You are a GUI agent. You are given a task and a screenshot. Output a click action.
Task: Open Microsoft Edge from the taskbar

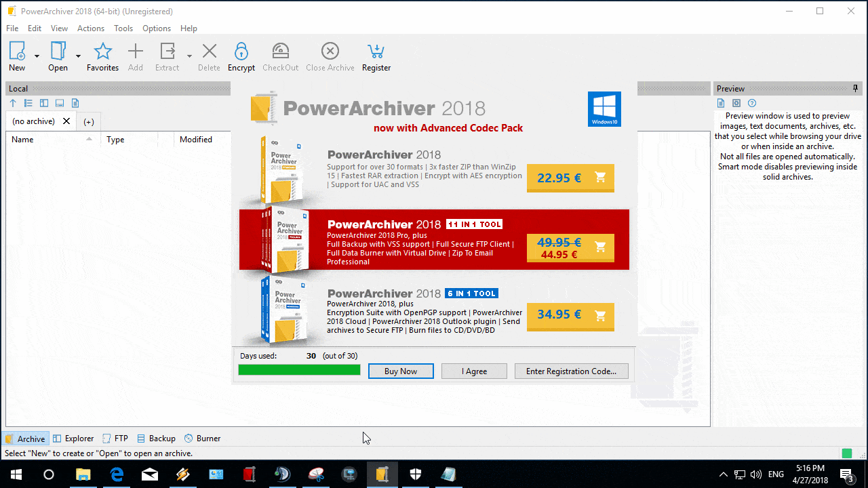[117, 474]
